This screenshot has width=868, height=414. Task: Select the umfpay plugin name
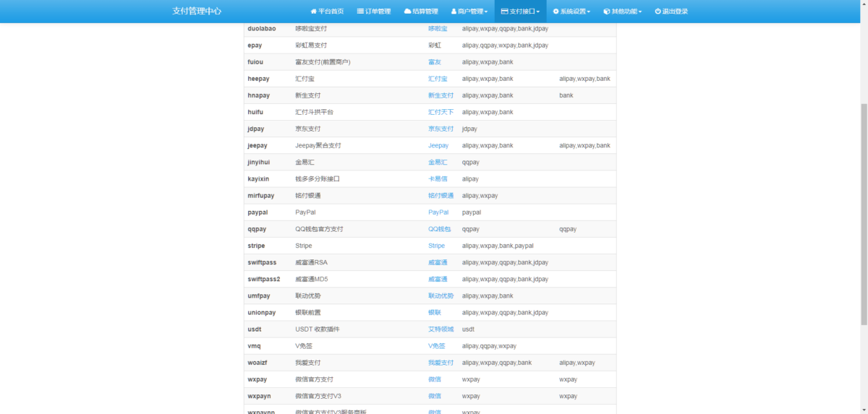click(258, 296)
